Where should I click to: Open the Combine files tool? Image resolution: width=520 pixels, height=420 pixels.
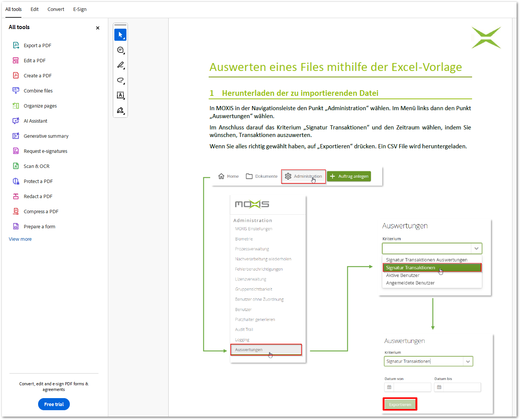pyautogui.click(x=38, y=91)
